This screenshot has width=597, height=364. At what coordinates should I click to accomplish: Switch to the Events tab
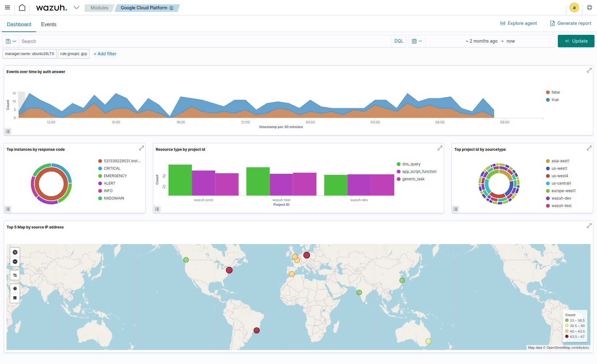(49, 24)
